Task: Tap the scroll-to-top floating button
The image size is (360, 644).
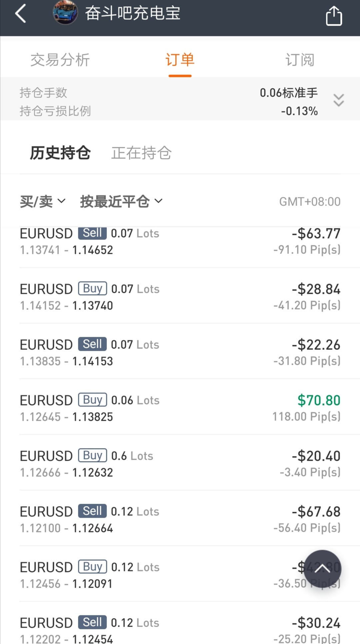Action: [322, 569]
